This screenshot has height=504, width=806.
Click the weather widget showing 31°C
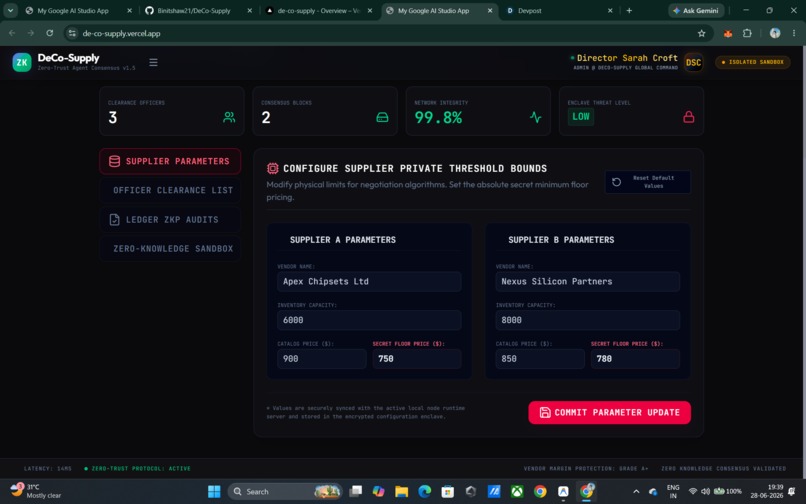[x=35, y=491]
